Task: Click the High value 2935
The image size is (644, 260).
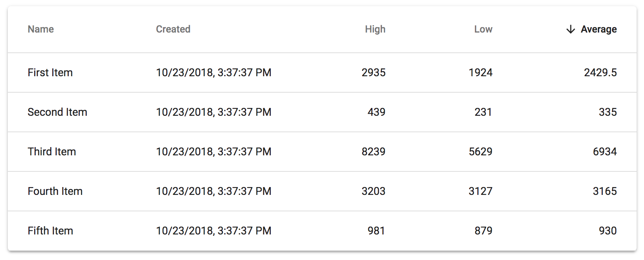Action: coord(374,73)
